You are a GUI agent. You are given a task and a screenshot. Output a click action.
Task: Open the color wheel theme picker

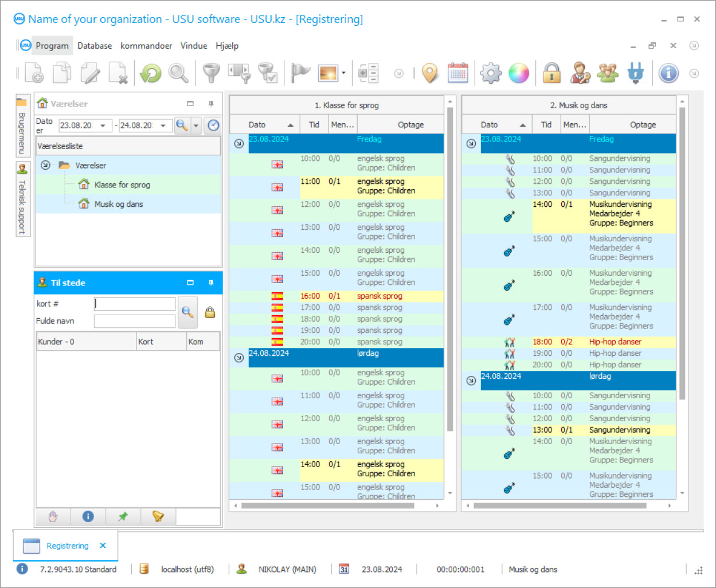519,73
